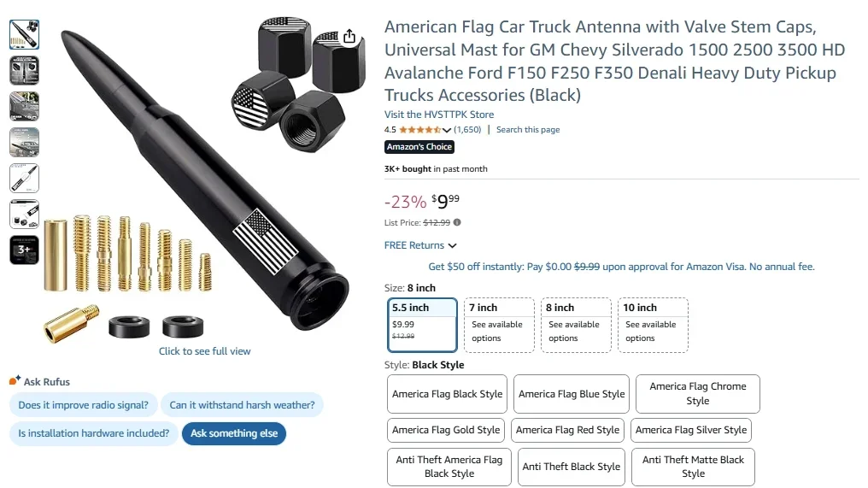Click the Amazon Visa $50 off offer
Image resolution: width=868 pixels, height=488 pixels.
[x=621, y=267]
